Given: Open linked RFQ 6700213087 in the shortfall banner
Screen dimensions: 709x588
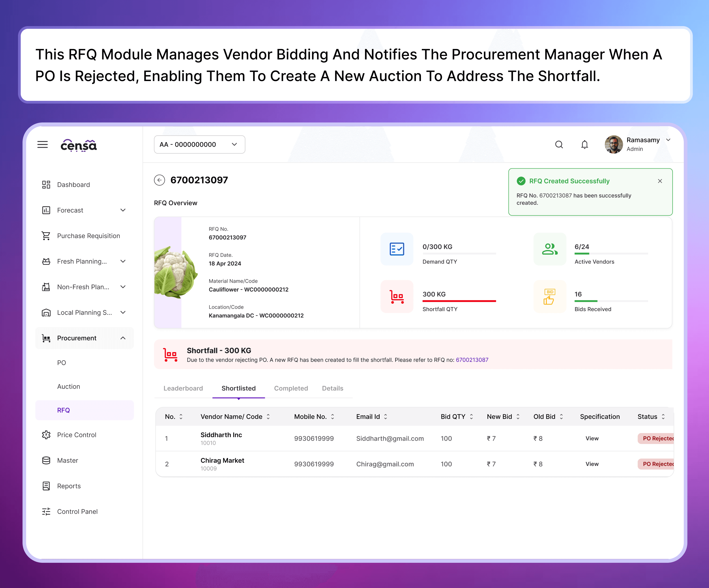Looking at the screenshot, I should [472, 360].
